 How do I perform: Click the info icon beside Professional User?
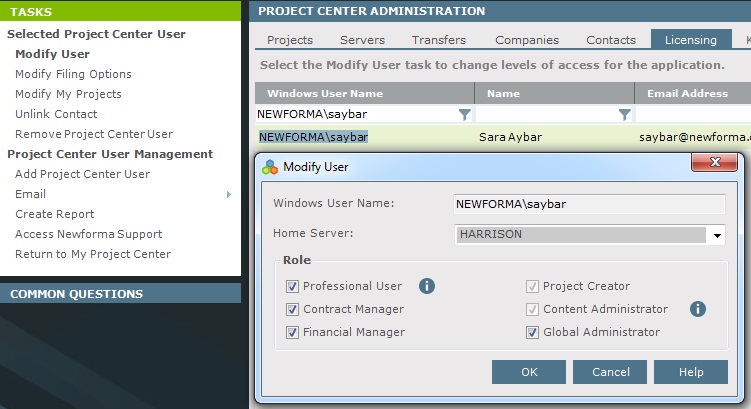[427, 286]
